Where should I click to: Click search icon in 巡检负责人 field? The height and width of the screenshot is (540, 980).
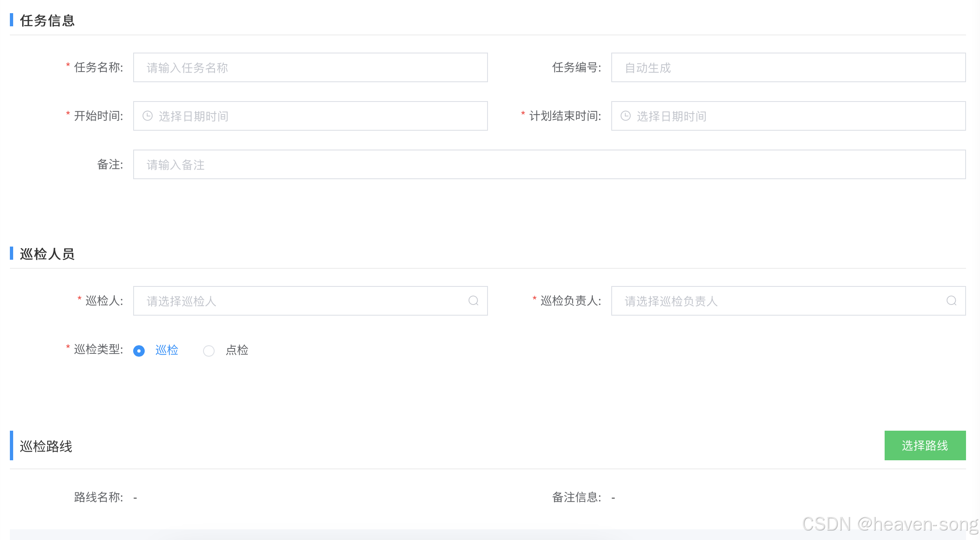951,301
